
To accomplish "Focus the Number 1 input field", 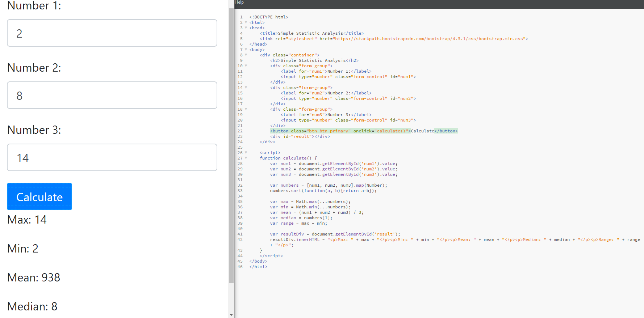I will 112,33.
